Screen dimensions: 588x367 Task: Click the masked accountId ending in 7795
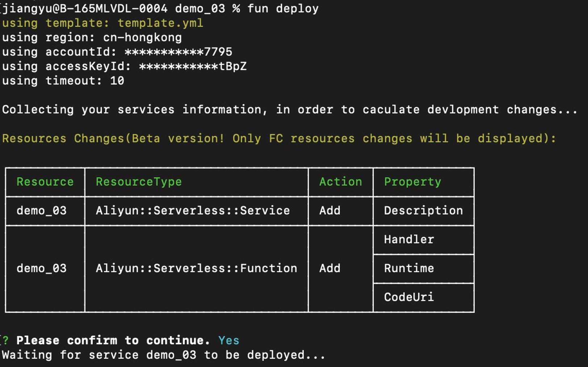pyautogui.click(x=178, y=52)
